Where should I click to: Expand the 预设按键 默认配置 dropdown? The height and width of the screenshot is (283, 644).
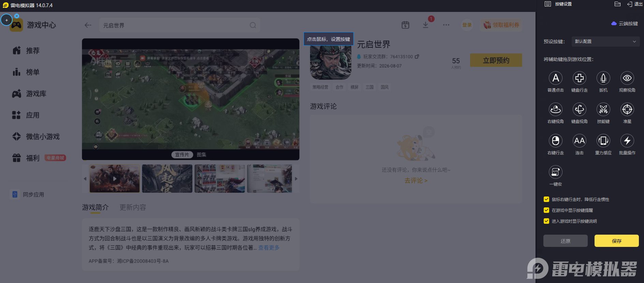605,42
